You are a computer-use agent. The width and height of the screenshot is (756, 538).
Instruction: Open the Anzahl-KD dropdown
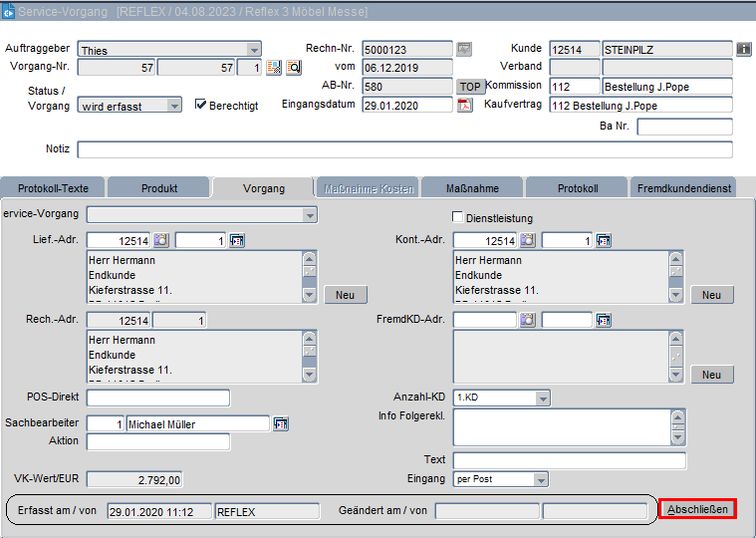542,399
